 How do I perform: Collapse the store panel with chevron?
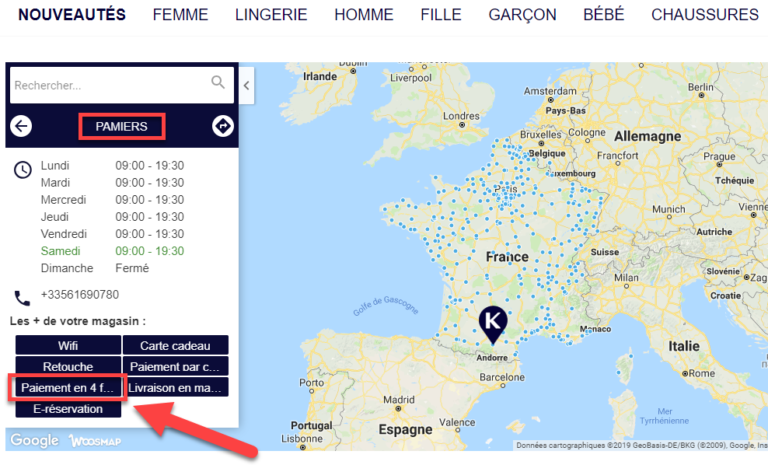[x=246, y=86]
